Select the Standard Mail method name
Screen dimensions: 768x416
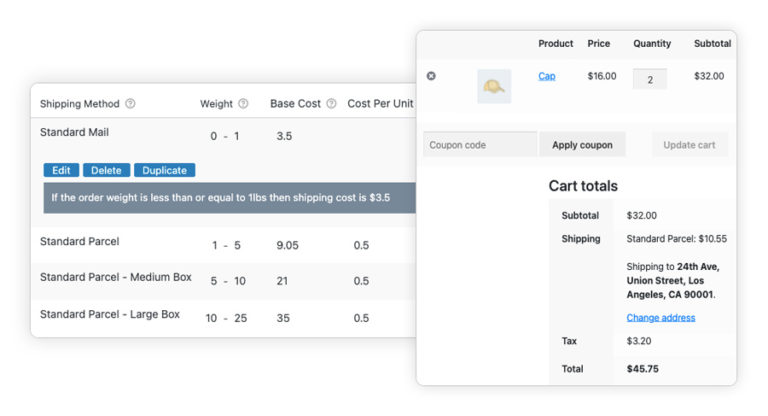coord(75,132)
